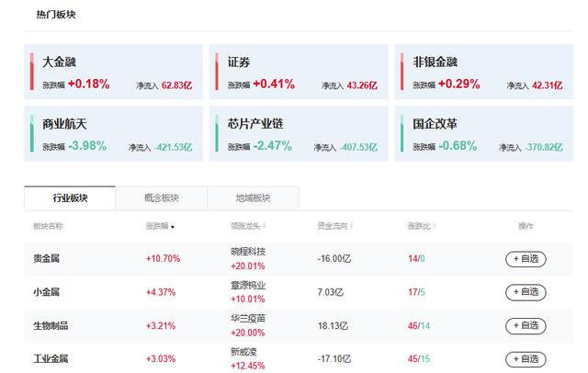
Task: Select 华兰疫苗 gain +20.00%
Action: (x=248, y=333)
